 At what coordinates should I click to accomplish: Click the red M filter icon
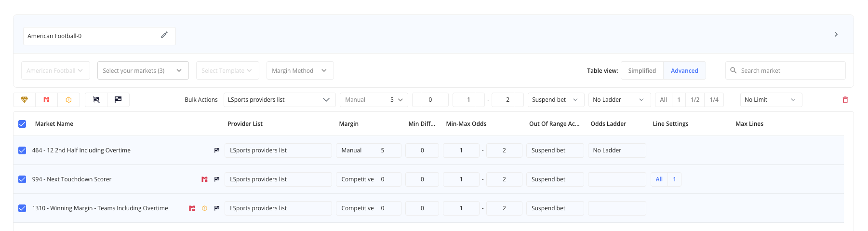coord(46,100)
